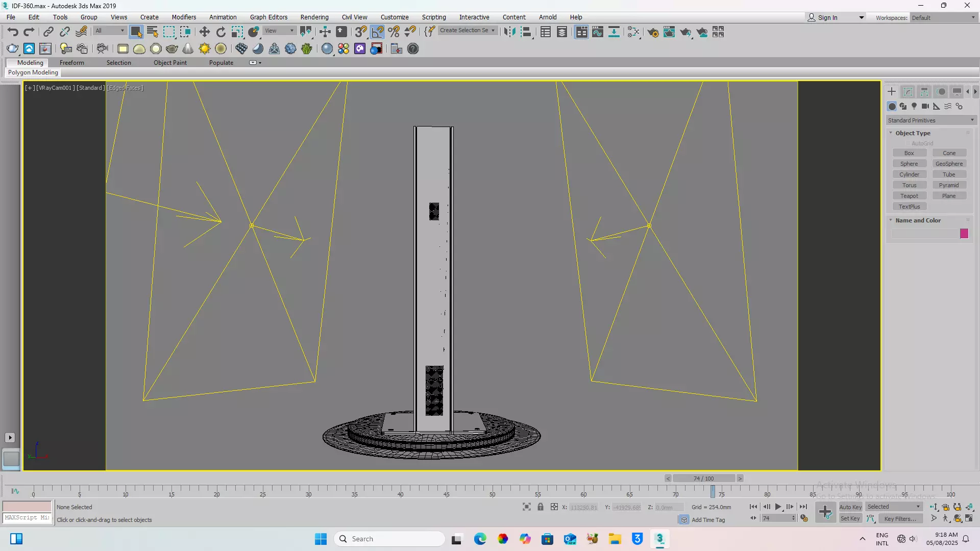Switch to the Object Paint ribbon tab
The height and width of the screenshot is (551, 980).
170,63
